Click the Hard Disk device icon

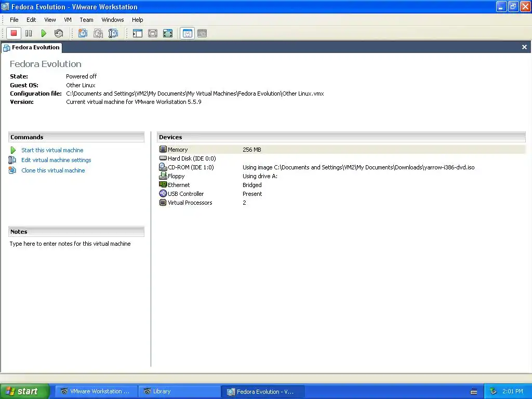163,158
